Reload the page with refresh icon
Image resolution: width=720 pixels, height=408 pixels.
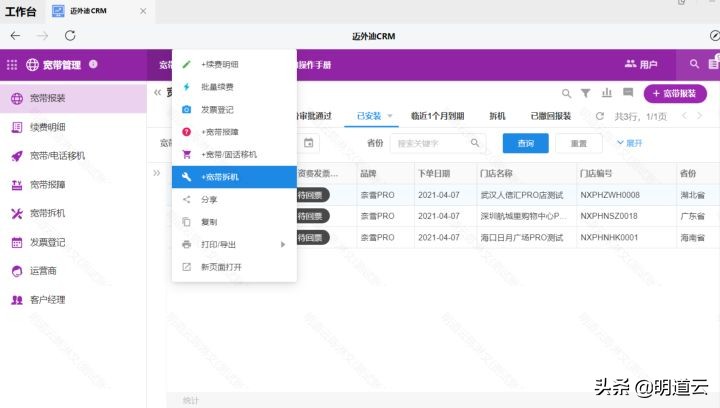point(70,35)
